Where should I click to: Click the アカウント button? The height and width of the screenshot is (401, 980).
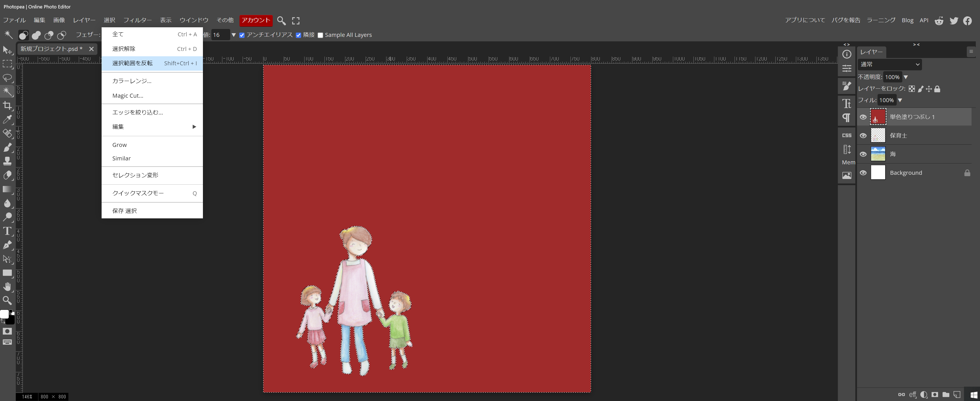point(256,20)
